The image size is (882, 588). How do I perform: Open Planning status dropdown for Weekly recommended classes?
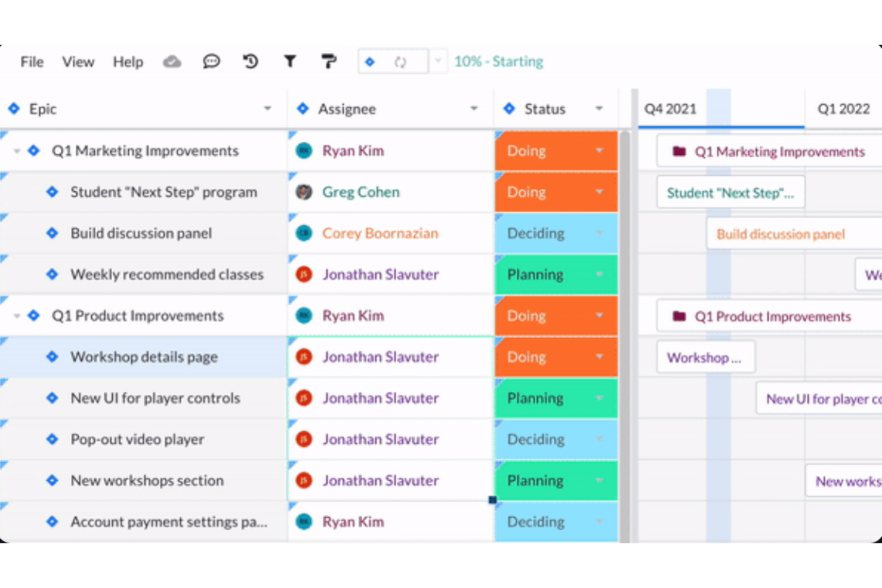point(600,274)
